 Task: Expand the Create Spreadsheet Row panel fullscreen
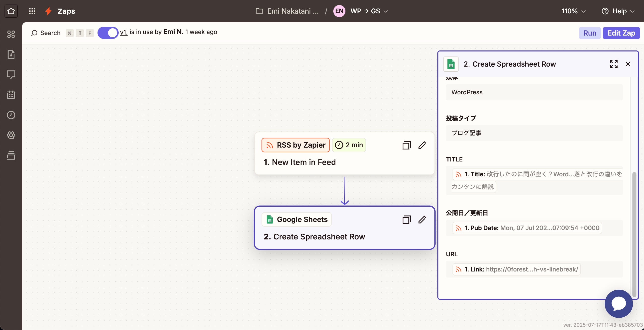(x=614, y=64)
